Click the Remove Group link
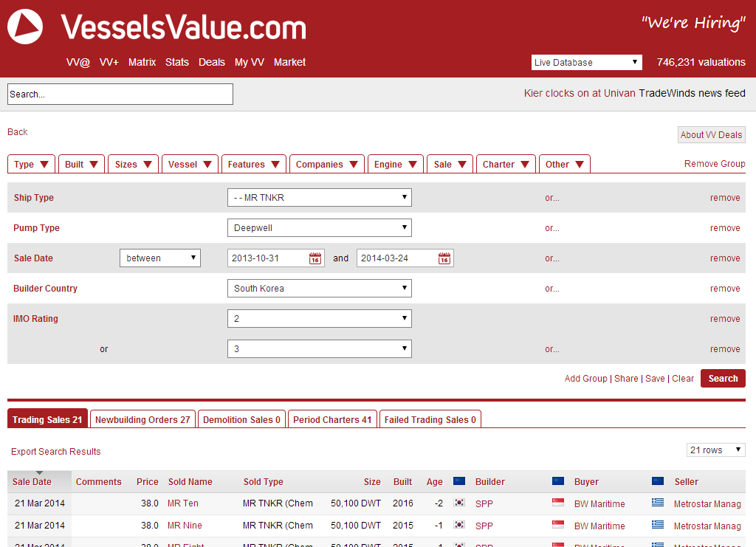 click(x=715, y=164)
